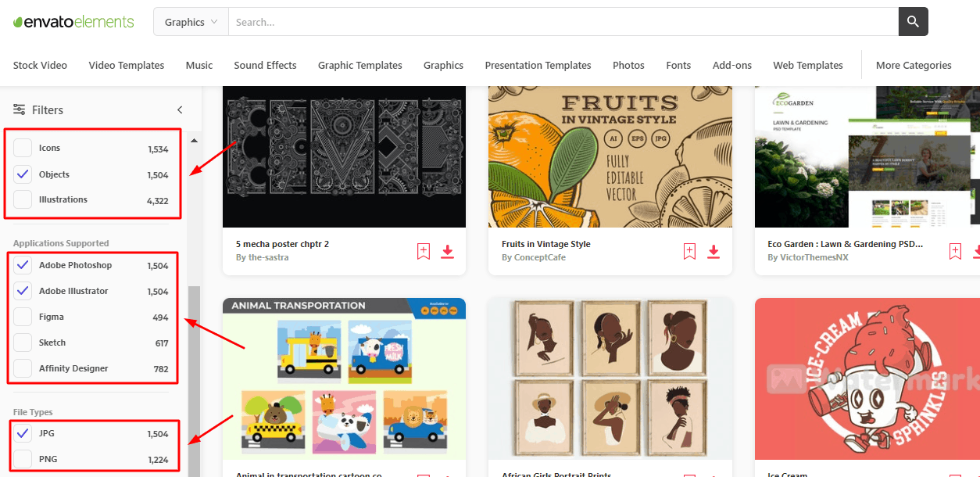Download Fruits in Vintage Style

coord(714,251)
